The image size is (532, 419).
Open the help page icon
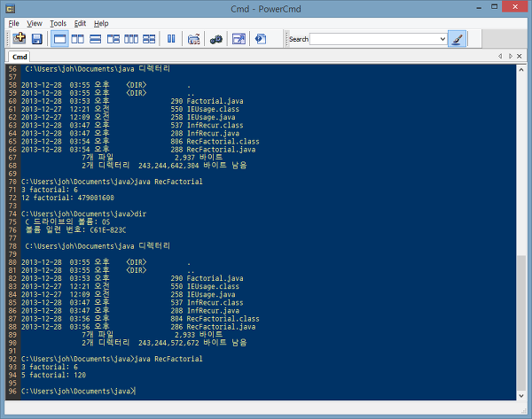[x=261, y=39]
